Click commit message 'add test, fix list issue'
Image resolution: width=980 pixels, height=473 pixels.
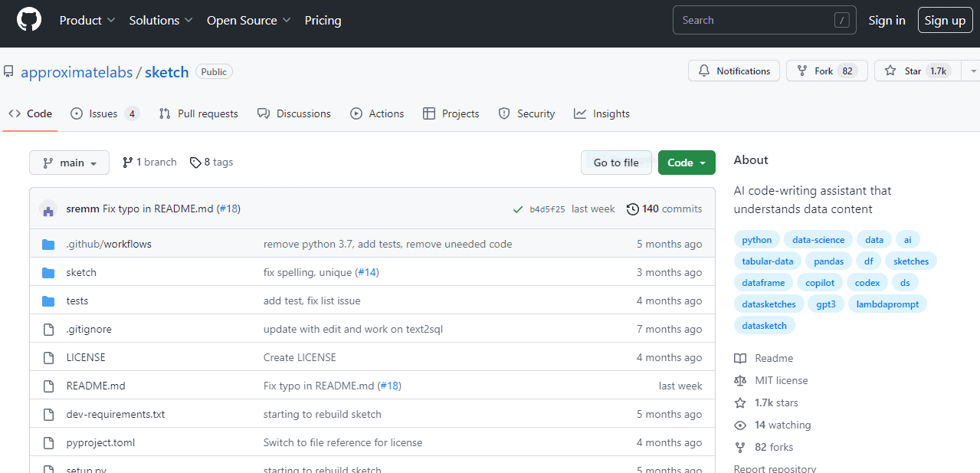coord(312,301)
